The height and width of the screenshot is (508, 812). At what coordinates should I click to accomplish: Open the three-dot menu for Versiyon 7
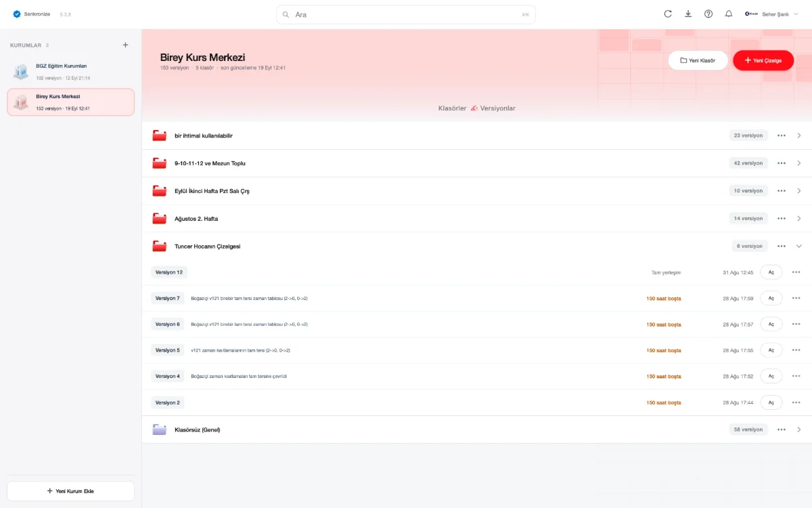pyautogui.click(x=796, y=298)
